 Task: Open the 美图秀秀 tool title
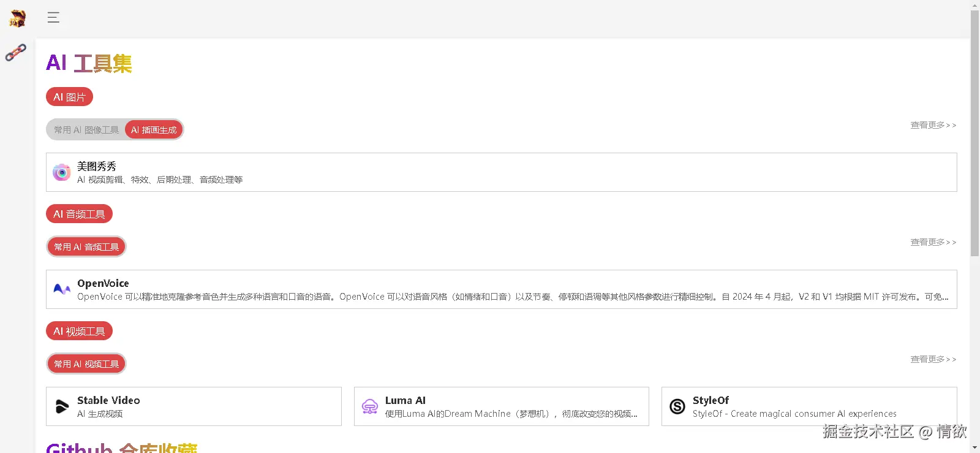[x=97, y=166]
